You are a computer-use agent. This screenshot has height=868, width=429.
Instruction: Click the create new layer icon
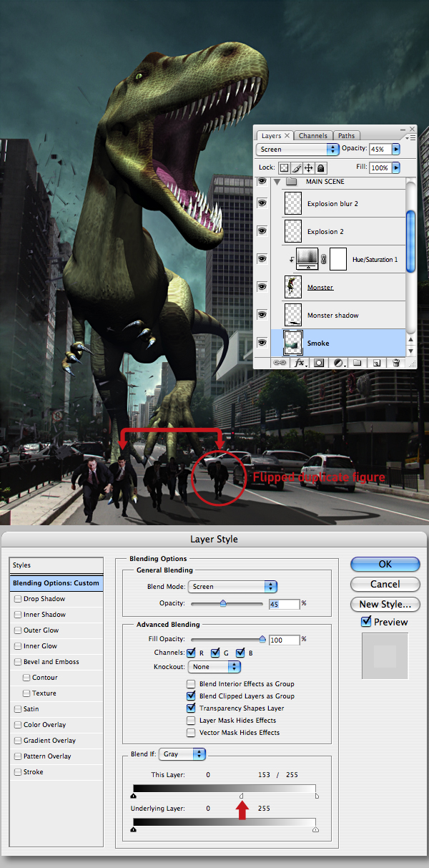(x=375, y=363)
